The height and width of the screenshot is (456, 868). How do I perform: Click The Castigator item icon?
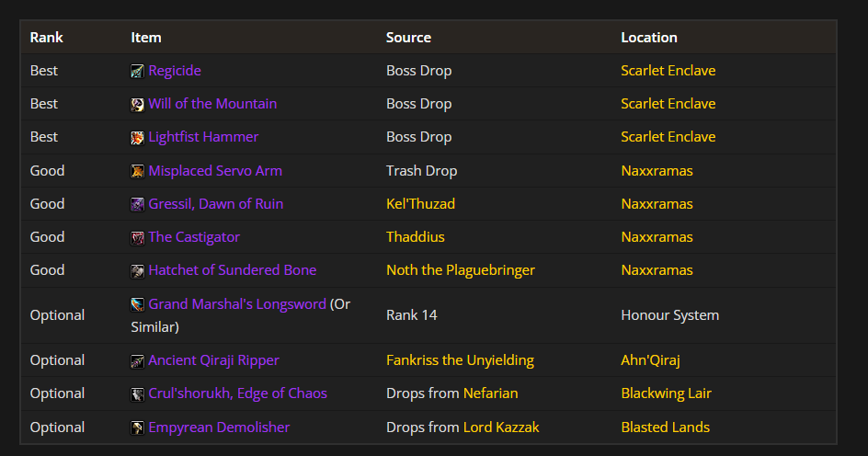pos(137,238)
